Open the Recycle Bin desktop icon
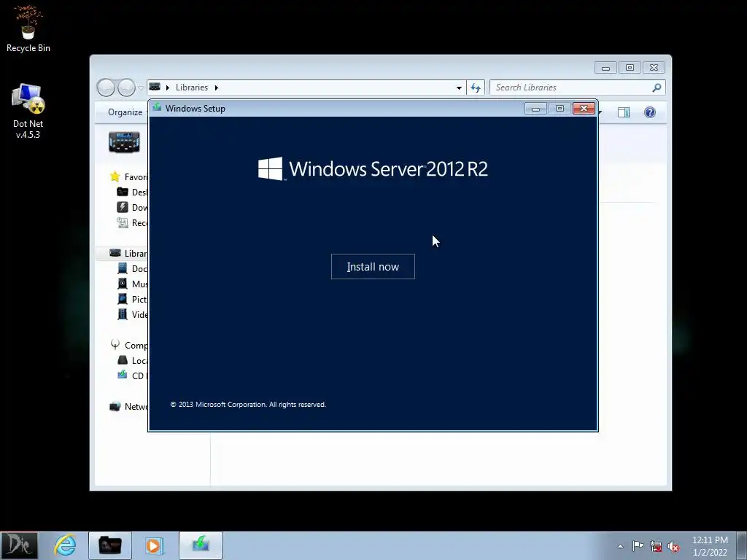747x560 pixels. [28, 28]
